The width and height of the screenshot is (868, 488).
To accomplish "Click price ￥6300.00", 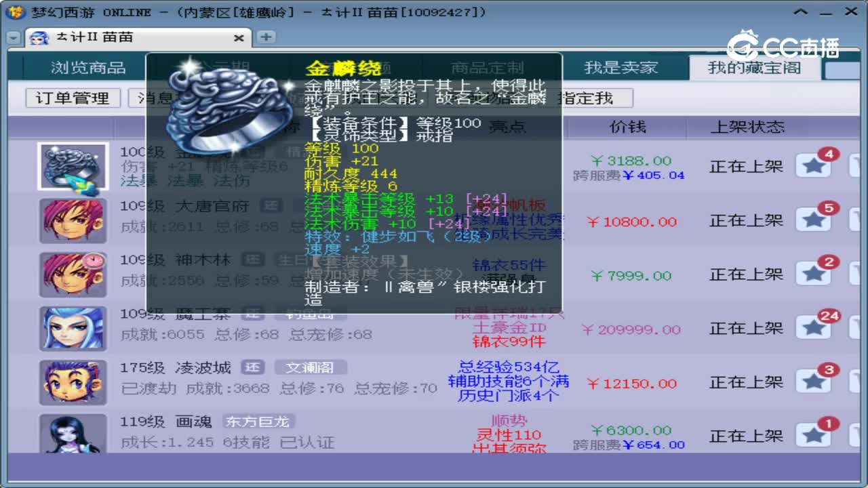I will [x=631, y=430].
